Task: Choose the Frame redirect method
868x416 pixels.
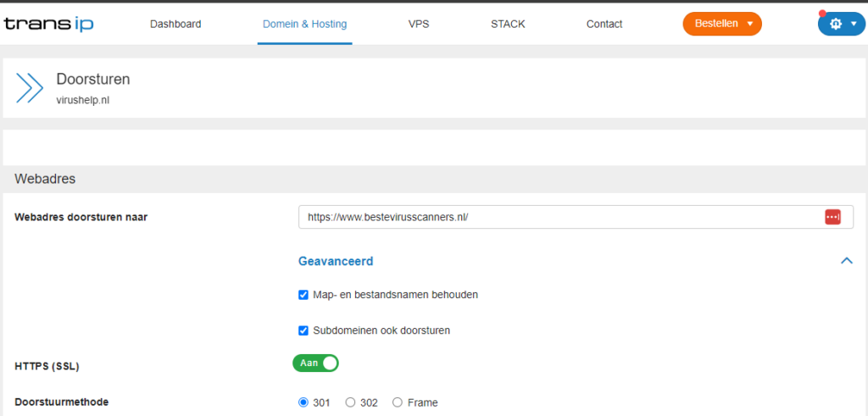Action: pos(398,402)
